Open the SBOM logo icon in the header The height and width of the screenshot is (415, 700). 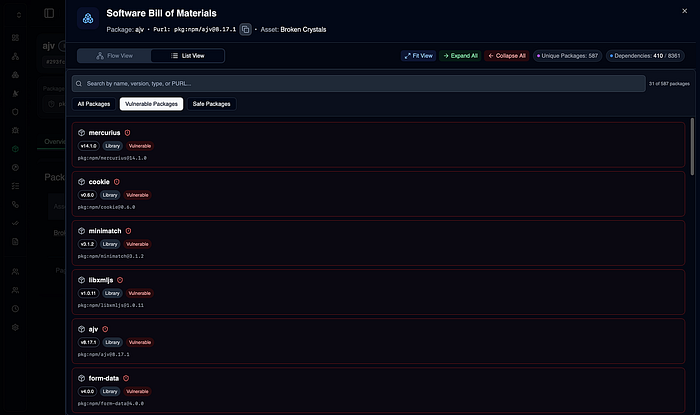(88, 18)
